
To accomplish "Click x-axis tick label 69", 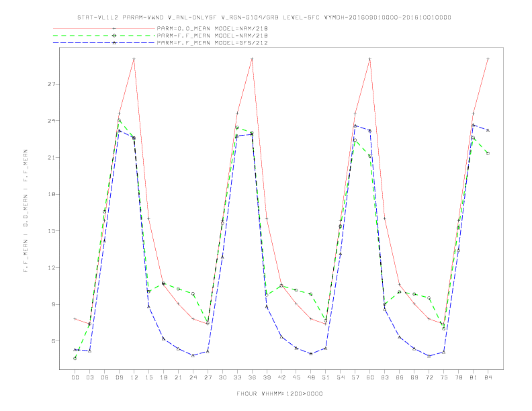I will pos(414,377).
